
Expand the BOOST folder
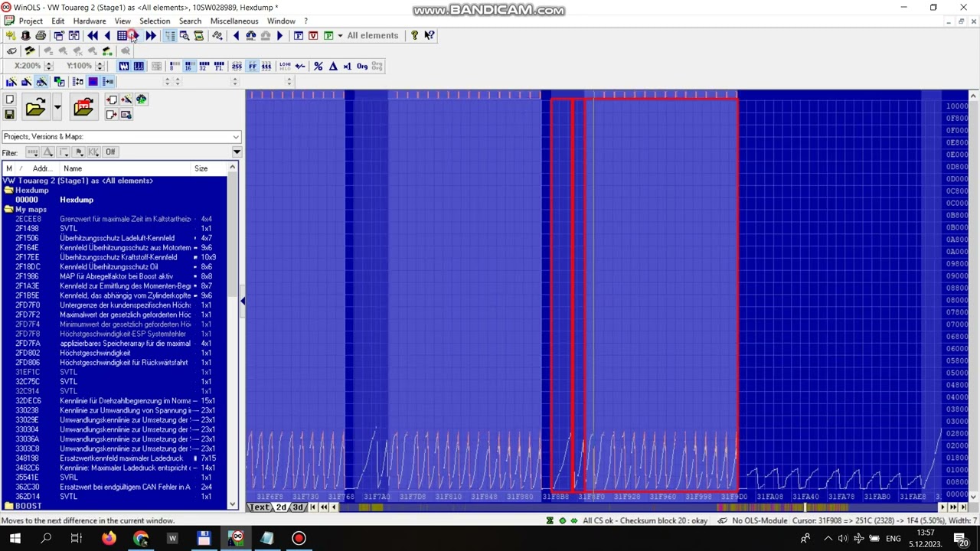(x=8, y=506)
